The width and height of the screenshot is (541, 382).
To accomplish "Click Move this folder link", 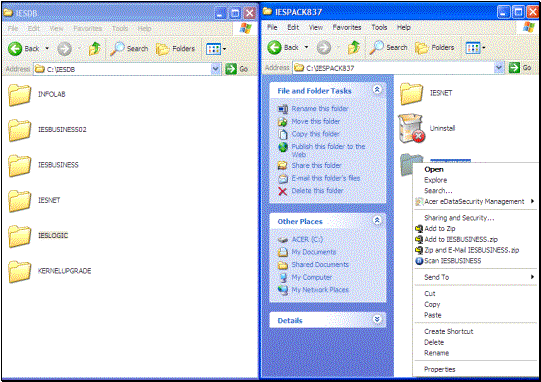I will coord(316,121).
